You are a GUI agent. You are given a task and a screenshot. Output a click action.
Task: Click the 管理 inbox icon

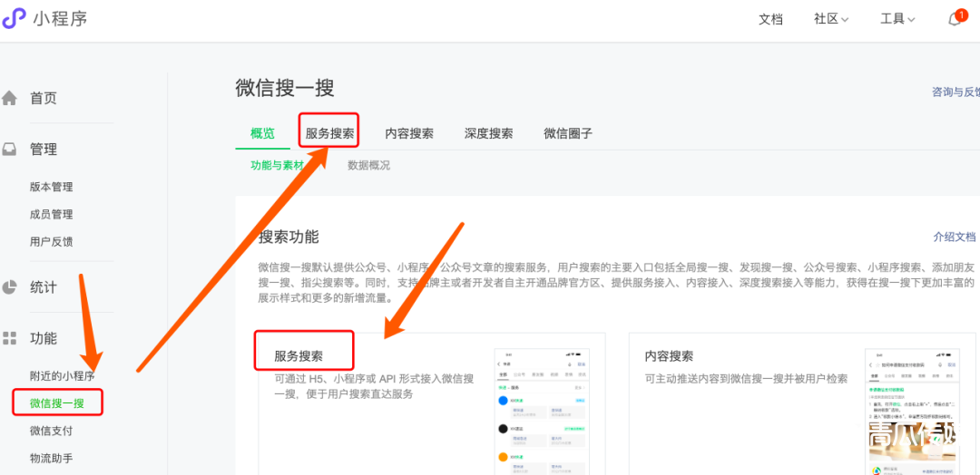point(10,150)
